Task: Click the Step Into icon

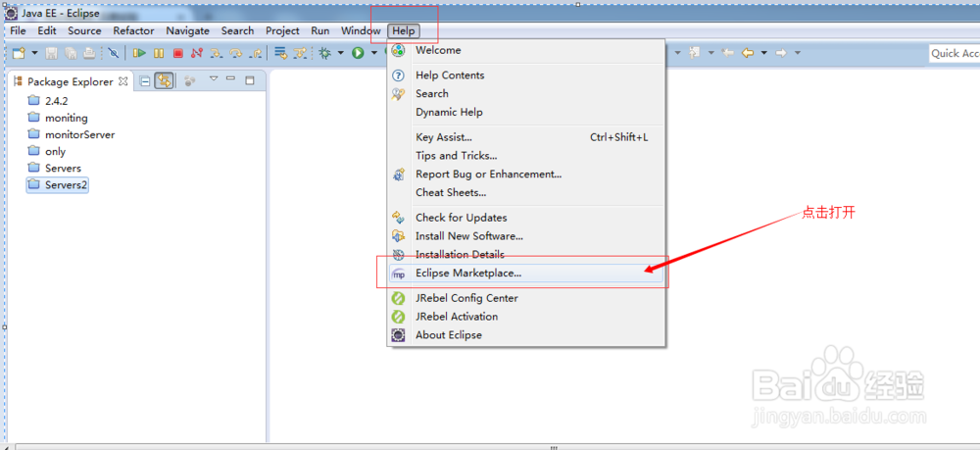Action: 217,53
